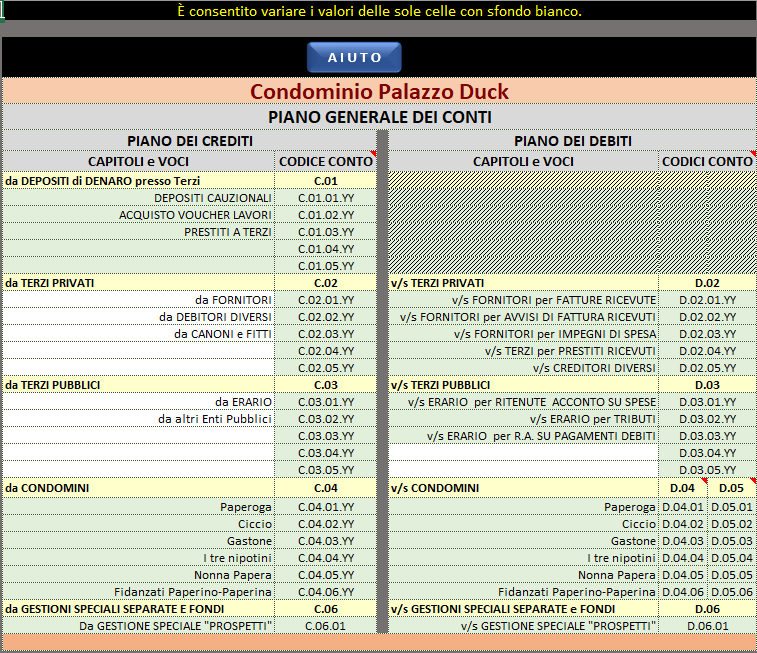
Task: Click empty white cell beside D.03.05.YY
Action: click(x=523, y=470)
